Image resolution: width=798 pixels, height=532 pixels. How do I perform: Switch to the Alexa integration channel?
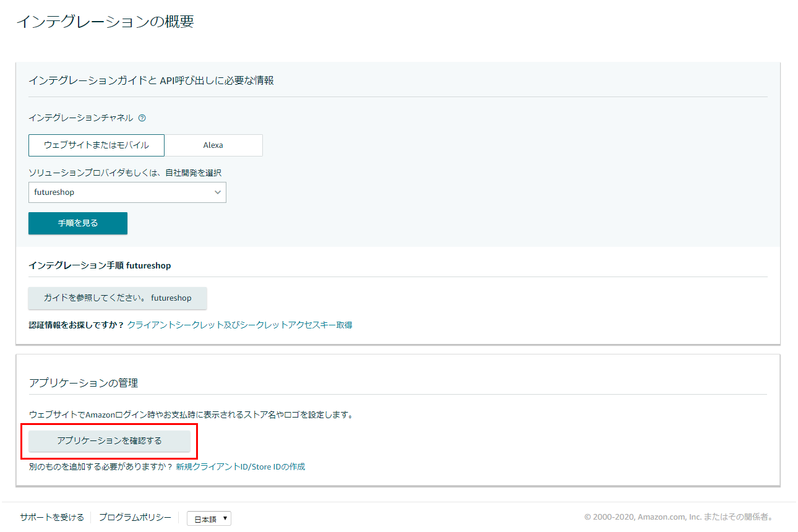tap(213, 145)
